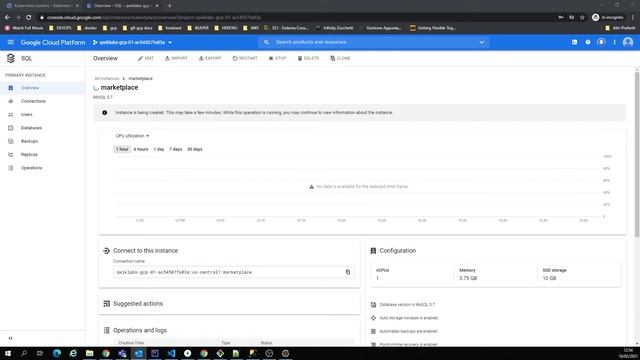Click the Operations sidebar icon
Screen dimensions: 640x360
click(x=11, y=168)
